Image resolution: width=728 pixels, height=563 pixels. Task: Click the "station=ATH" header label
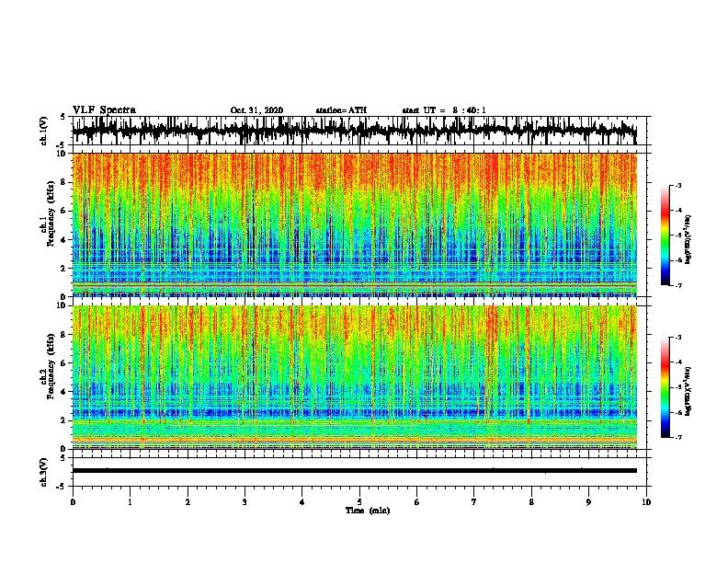tap(341, 110)
